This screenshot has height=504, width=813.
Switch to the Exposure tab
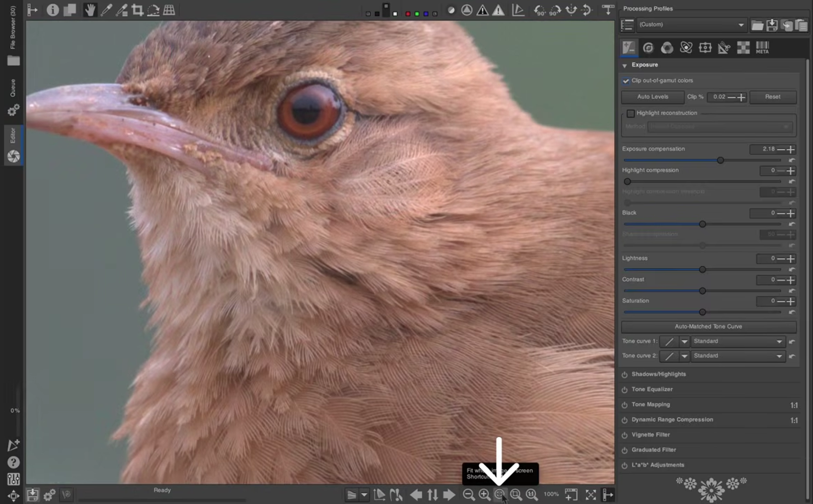point(629,47)
